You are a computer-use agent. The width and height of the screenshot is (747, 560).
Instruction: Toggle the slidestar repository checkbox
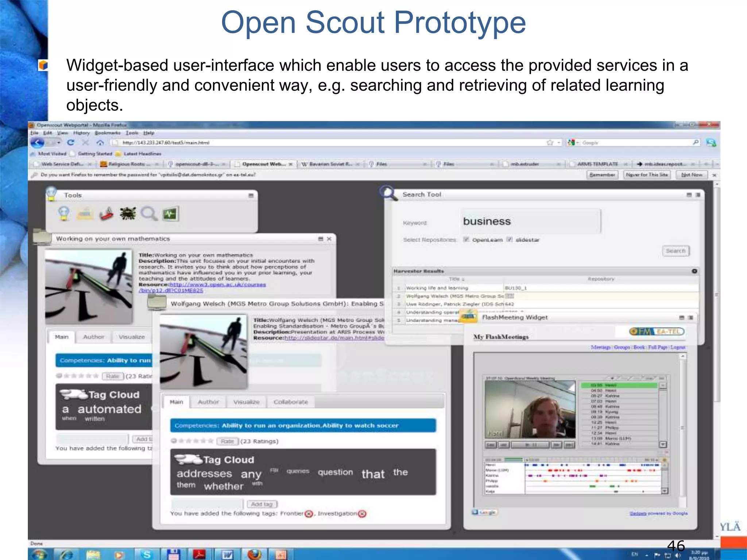click(x=510, y=240)
